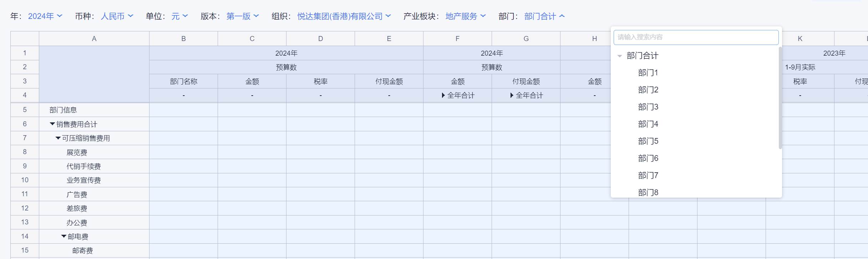The width and height of the screenshot is (868, 259).
Task: Collapse the 部门合计 tree node arrow
Action: pos(620,56)
